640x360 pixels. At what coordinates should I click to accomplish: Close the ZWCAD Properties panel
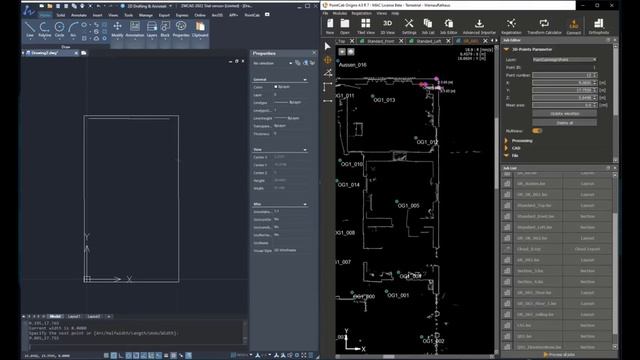click(314, 53)
